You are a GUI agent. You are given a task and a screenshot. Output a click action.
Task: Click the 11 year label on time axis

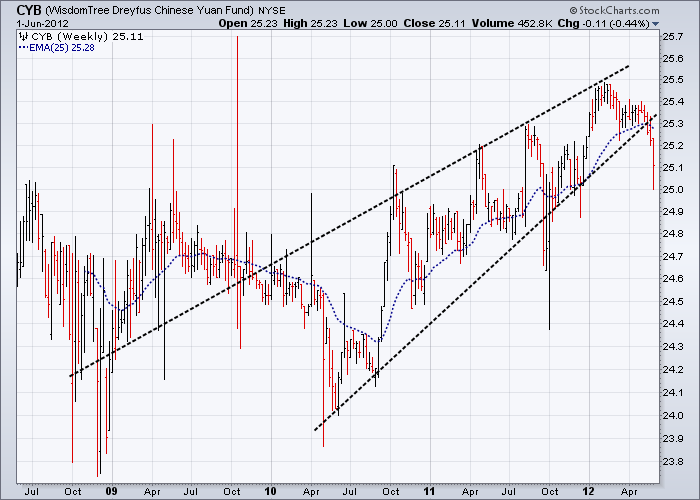[429, 492]
